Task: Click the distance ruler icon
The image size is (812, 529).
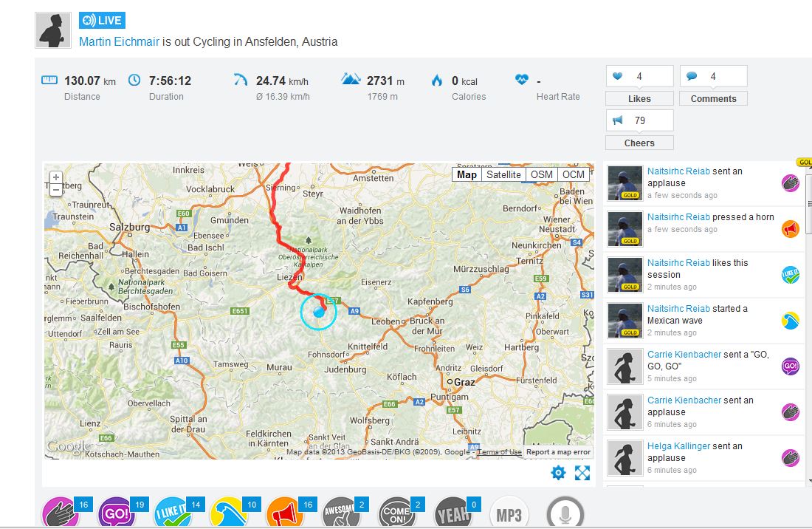Action: pos(49,80)
